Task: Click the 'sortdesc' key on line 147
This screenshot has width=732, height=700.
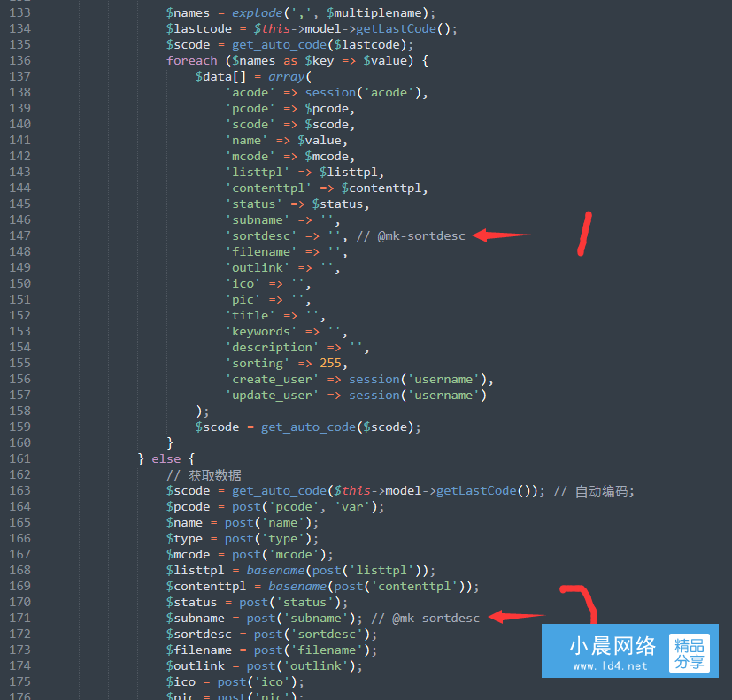Action: pyautogui.click(x=261, y=235)
